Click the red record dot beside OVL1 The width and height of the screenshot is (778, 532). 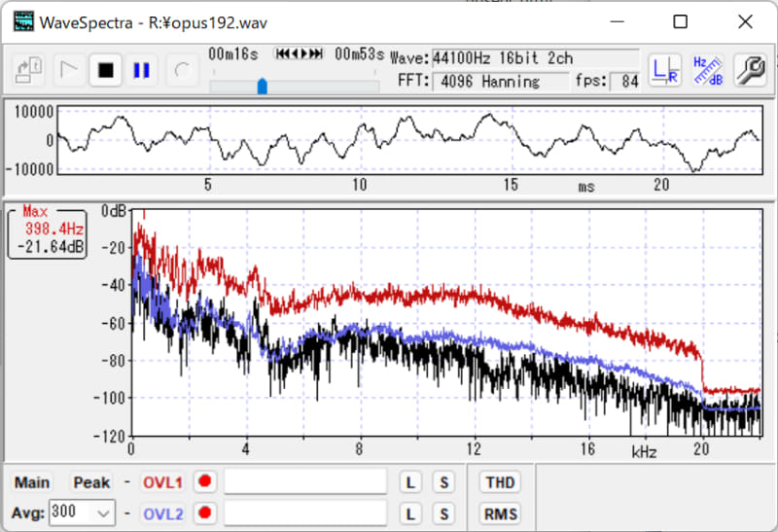[x=205, y=481]
